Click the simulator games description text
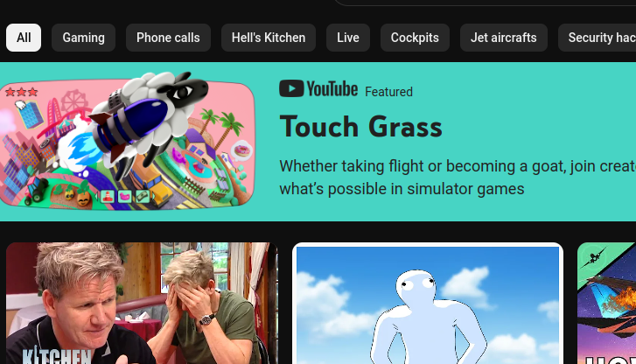 pos(458,178)
